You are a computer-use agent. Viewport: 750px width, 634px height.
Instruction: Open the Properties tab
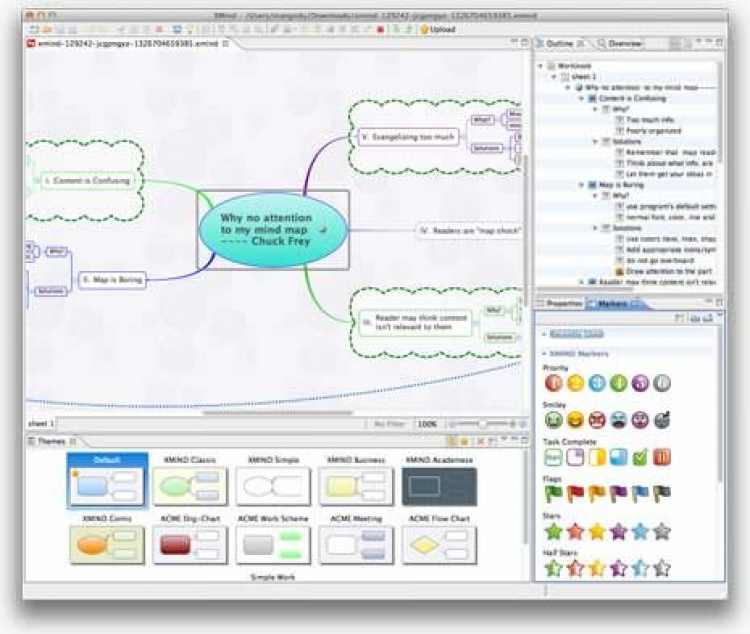[560, 303]
